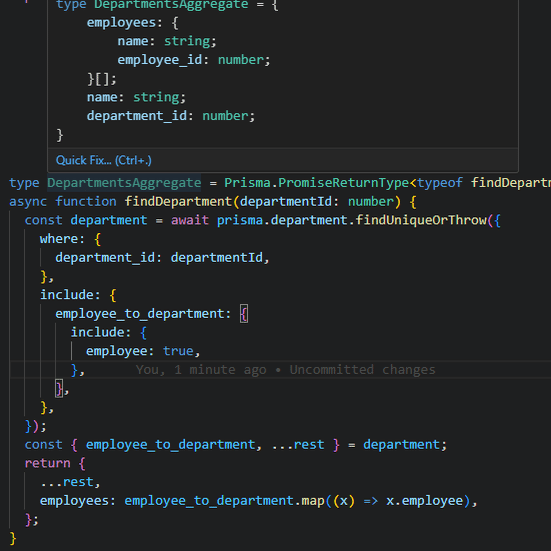This screenshot has height=551, width=551.
Task: Click the 'async' keyword
Action: (28, 202)
